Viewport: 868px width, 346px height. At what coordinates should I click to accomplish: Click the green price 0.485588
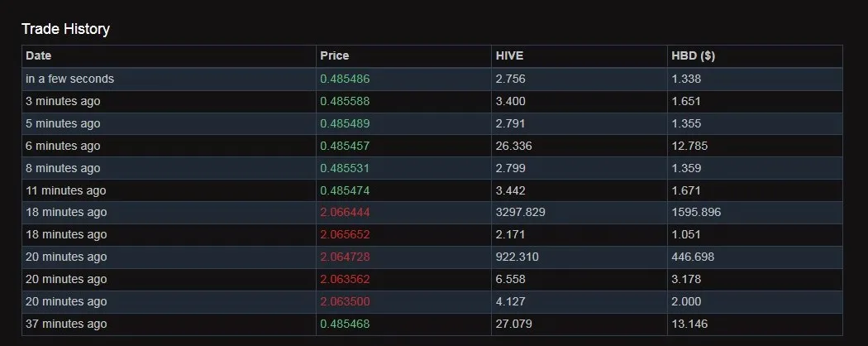point(345,101)
